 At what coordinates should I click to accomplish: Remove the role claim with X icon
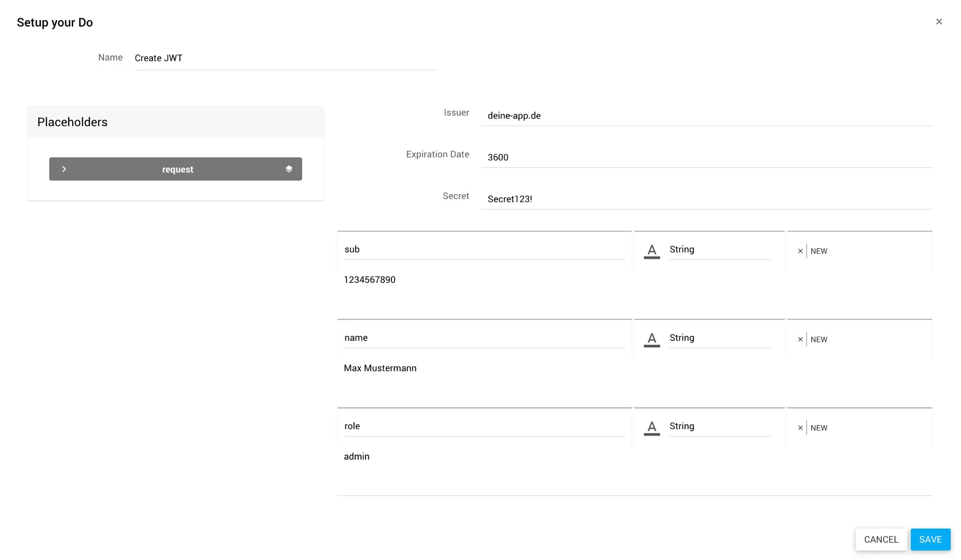[x=800, y=428]
